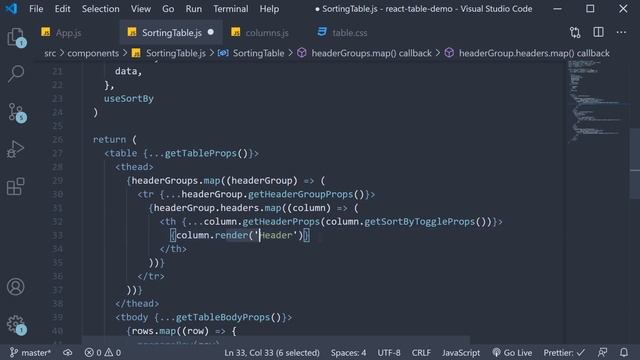Image resolution: width=640 pixels, height=360 pixels.
Task: Click line number 27 in the gutter
Action: point(58,153)
